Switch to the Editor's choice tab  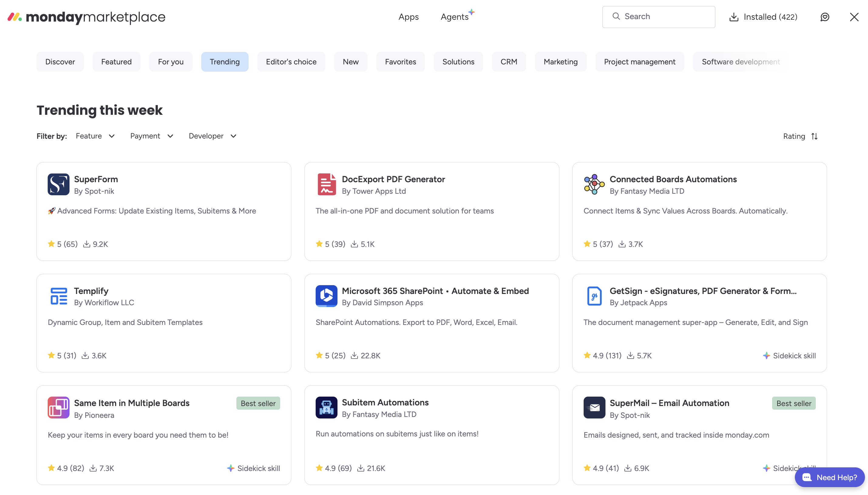click(291, 62)
